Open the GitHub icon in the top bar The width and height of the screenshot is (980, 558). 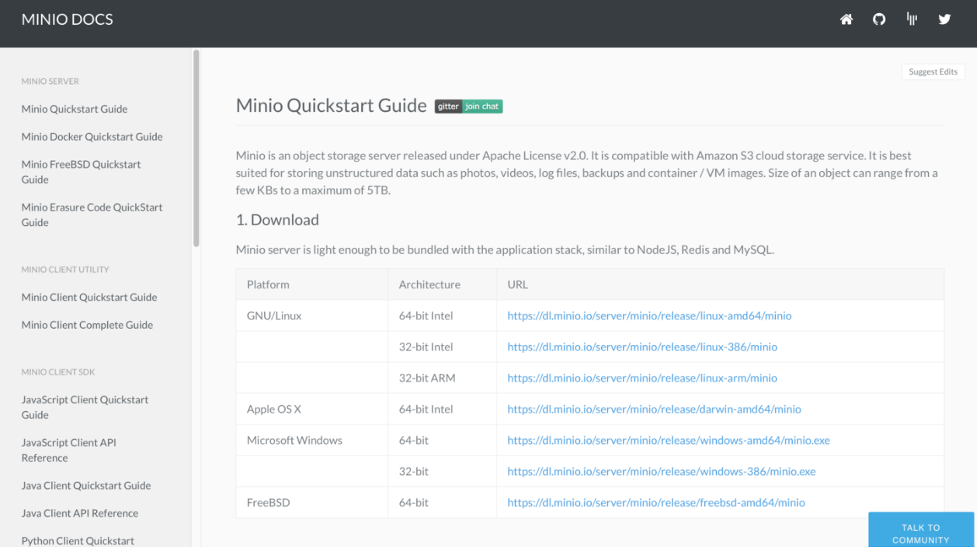pyautogui.click(x=878, y=19)
